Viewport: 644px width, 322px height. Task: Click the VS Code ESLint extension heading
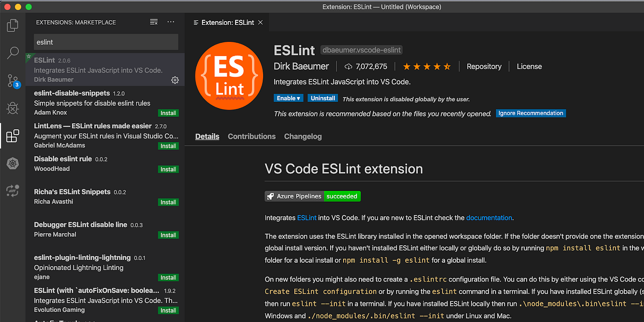point(344,169)
